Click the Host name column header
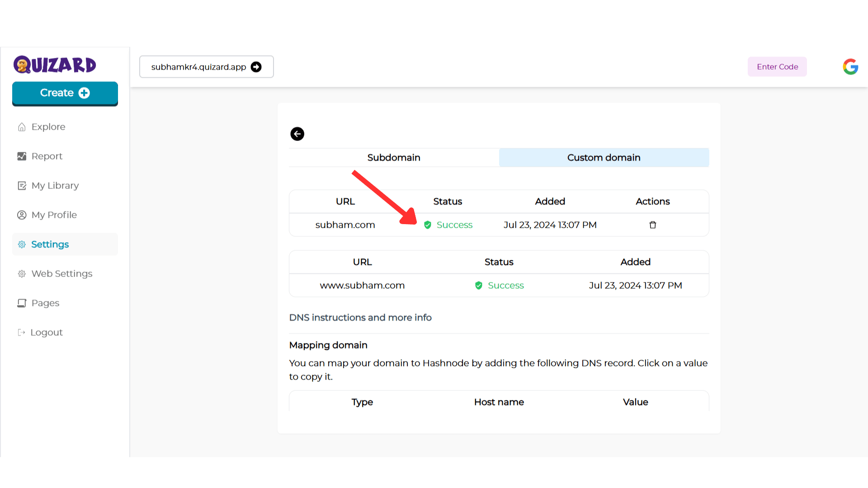The height and width of the screenshot is (488, 868). point(499,402)
